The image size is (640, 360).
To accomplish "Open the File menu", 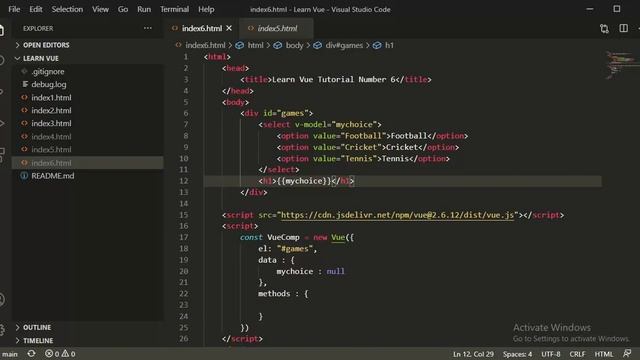I will coord(14,9).
